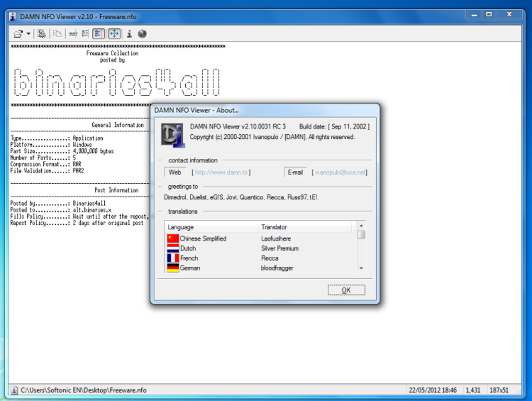Click the save-as-image toolbar icon
The width and height of the screenshot is (532, 401).
41,33
